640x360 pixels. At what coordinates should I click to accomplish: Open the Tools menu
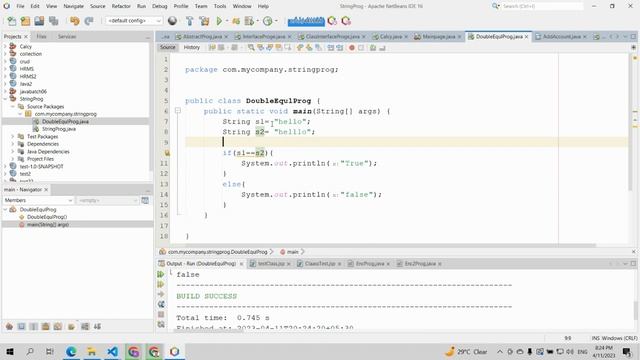(x=220, y=6)
